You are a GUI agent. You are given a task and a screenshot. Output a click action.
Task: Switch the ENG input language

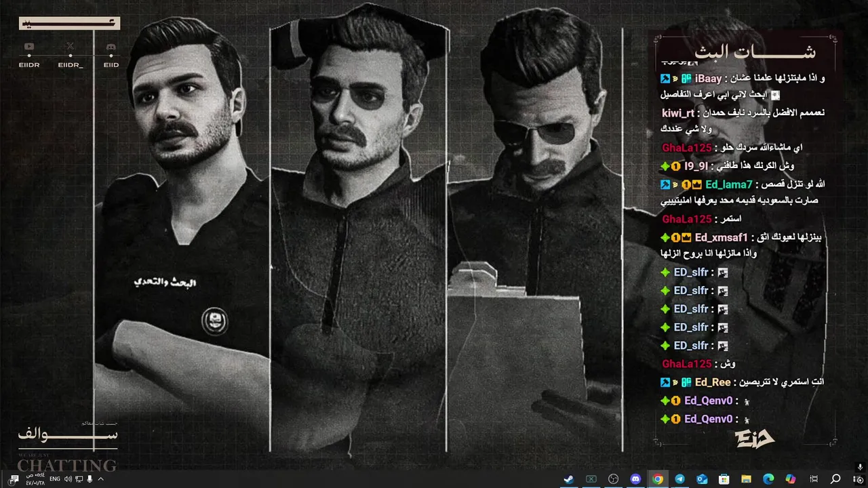[x=55, y=479]
